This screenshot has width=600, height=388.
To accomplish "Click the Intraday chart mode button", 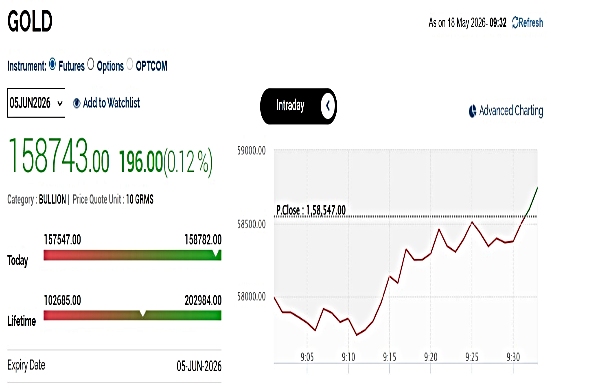I will [x=298, y=106].
